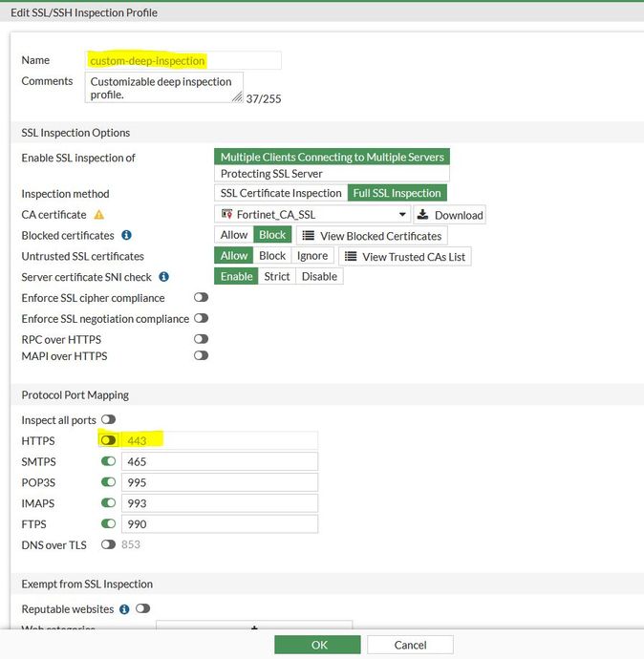This screenshot has width=644, height=659.
Task: Click the SSL Inspection Options section header
Action: (x=75, y=133)
